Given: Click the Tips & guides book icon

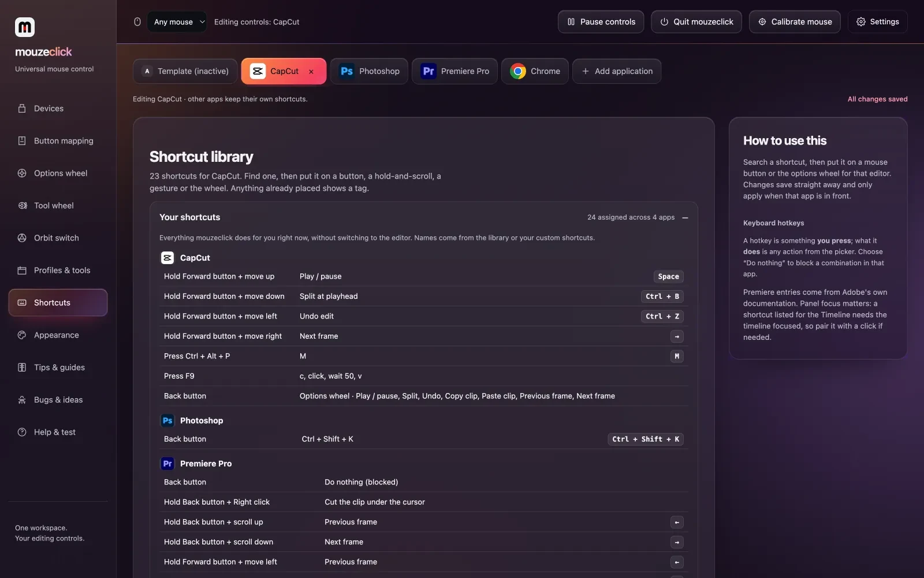Looking at the screenshot, I should [x=22, y=368].
